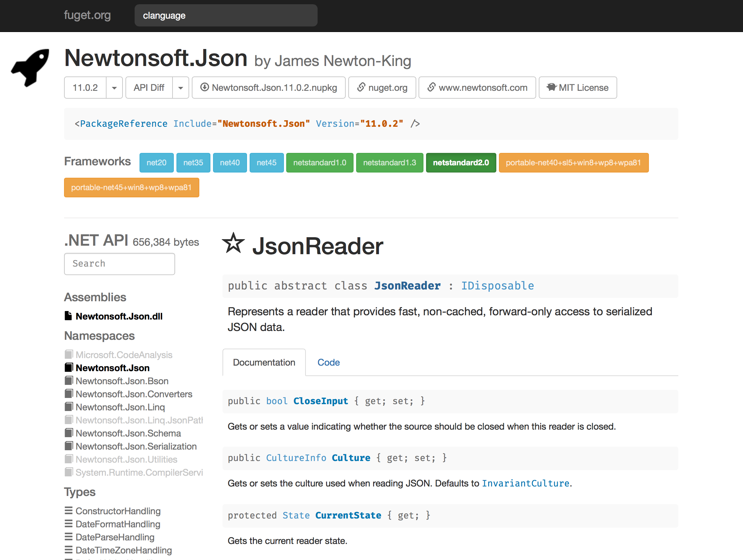This screenshot has height=560, width=743.
Task: Open the CloseInput property link
Action: click(x=321, y=401)
